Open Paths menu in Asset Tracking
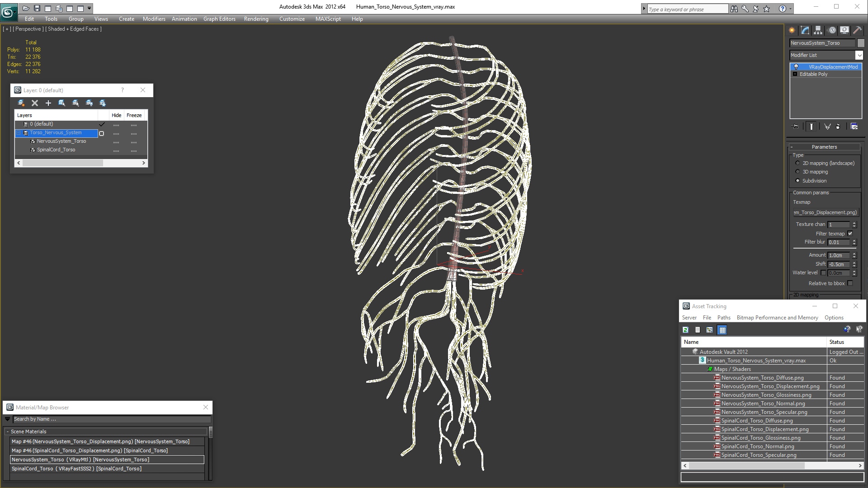This screenshot has height=488, width=868. click(x=723, y=318)
